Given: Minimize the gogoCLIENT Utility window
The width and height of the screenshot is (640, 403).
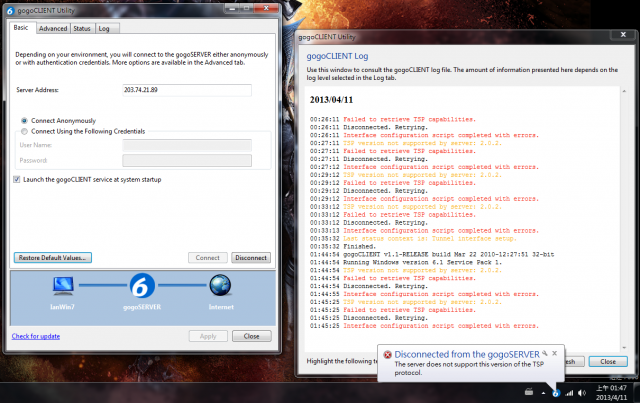Looking at the screenshot, I should pyautogui.click(x=232, y=8).
